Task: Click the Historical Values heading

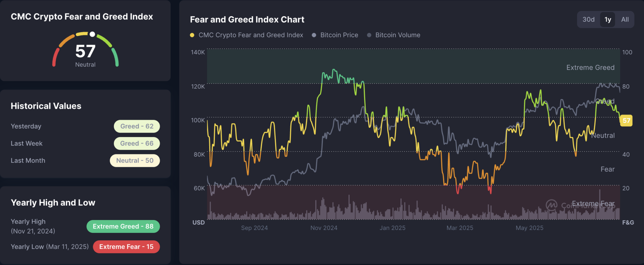Action: (x=46, y=106)
